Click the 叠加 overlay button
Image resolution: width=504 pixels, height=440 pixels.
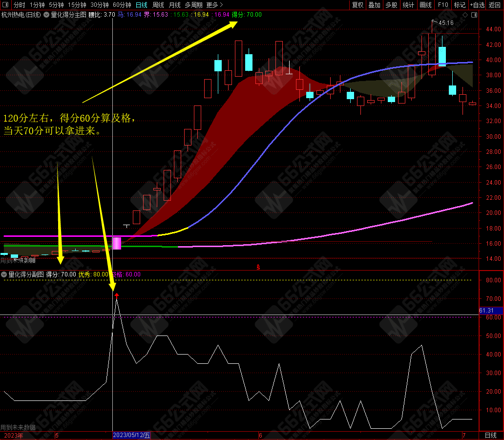click(374, 5)
